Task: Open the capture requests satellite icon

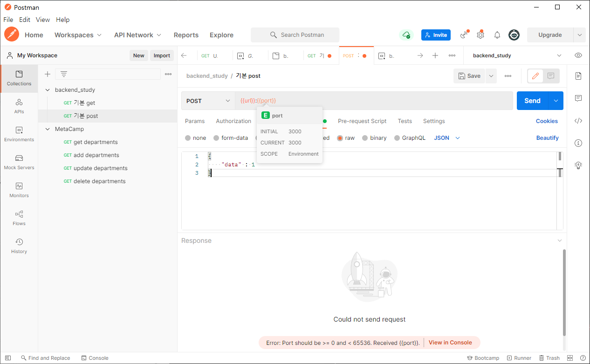Action: click(464, 35)
